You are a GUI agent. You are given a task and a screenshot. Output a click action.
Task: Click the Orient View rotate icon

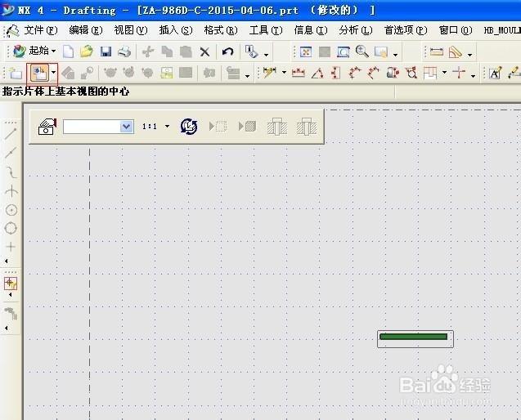tap(189, 127)
